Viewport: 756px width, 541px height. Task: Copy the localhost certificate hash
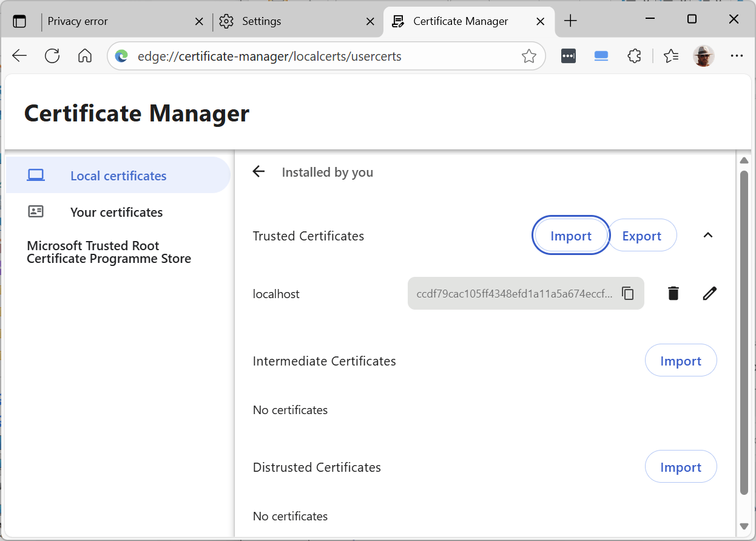click(x=628, y=294)
